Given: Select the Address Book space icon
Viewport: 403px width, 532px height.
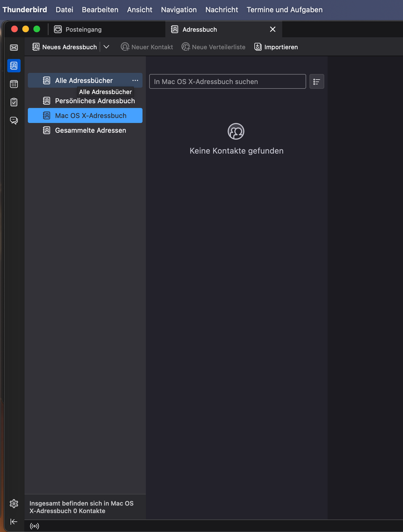Looking at the screenshot, I should tap(14, 66).
